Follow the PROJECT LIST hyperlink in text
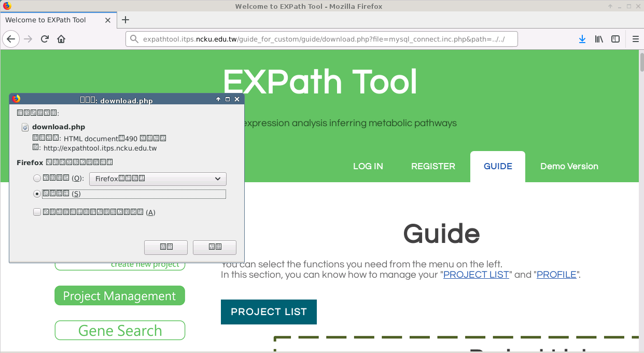 point(476,275)
